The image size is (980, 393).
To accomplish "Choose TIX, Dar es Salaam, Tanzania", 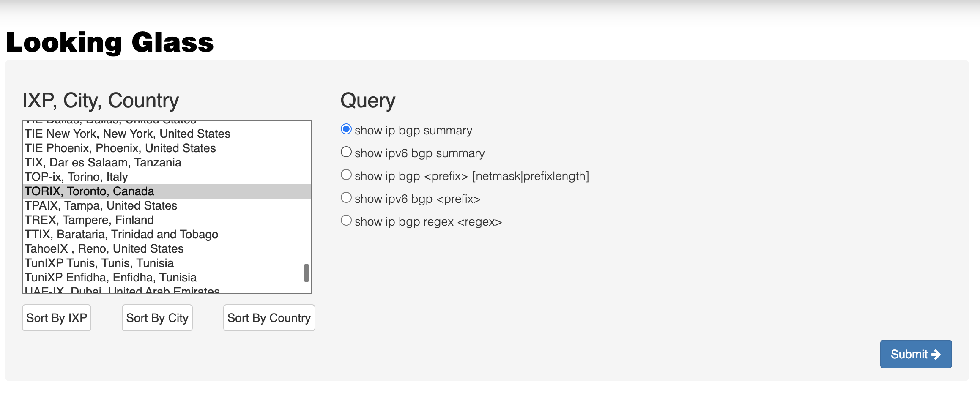I will [x=103, y=163].
